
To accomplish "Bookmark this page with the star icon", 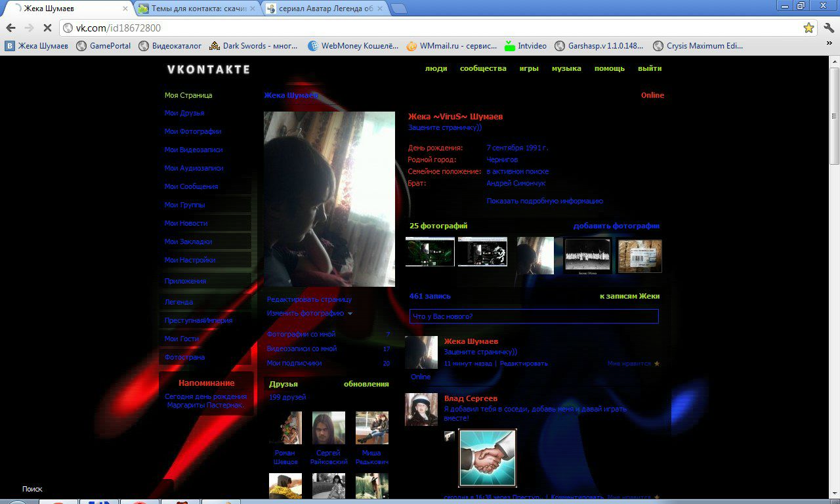I will tap(808, 28).
